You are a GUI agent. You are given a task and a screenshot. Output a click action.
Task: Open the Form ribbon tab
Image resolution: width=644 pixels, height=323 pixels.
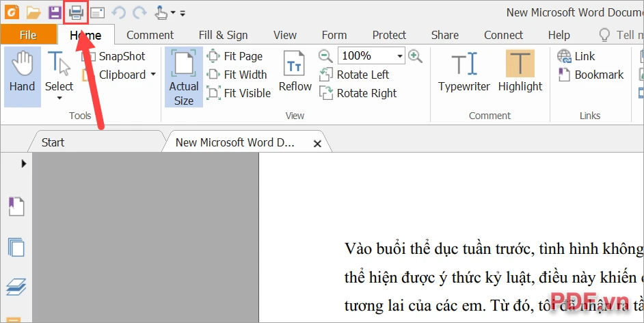pyautogui.click(x=334, y=35)
